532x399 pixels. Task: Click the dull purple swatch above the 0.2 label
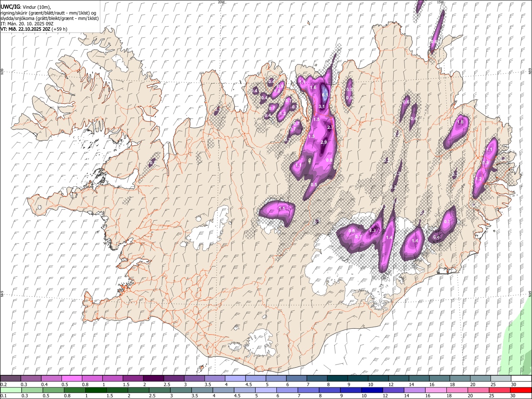pyautogui.click(x=10, y=379)
